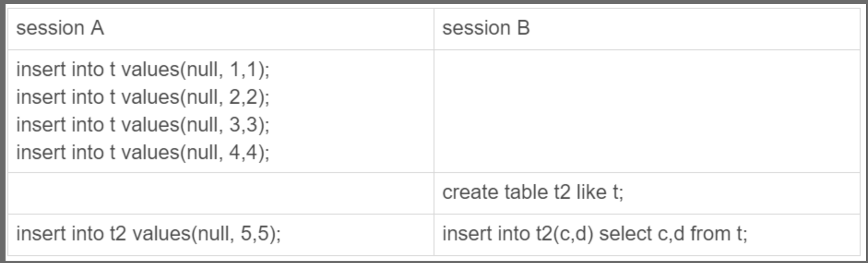Click the word "session" in the session B header
This screenshot has height=263, width=868.
476,29
